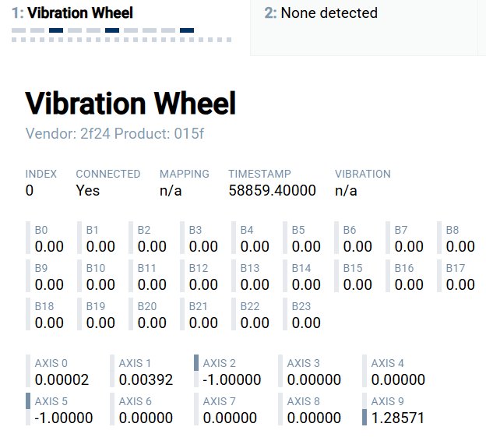Click button B13 value
The height and width of the screenshot is (448, 486).
(254, 284)
